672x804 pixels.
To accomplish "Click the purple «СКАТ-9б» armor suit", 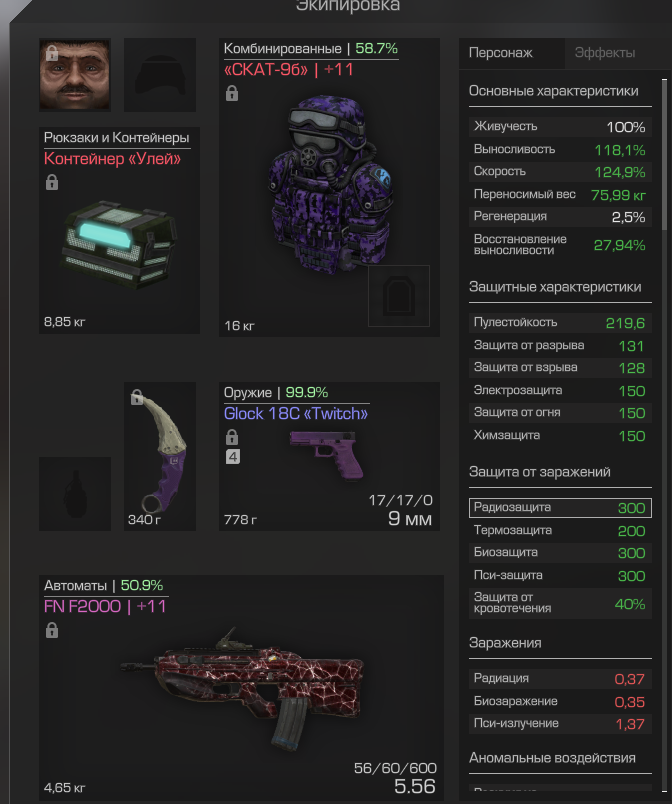I will [x=330, y=185].
